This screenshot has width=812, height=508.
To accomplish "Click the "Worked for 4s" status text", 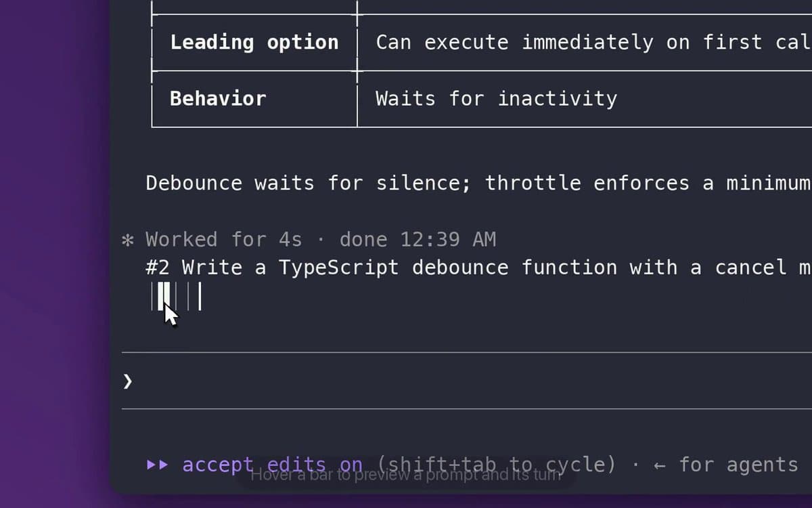I will coord(224,240).
